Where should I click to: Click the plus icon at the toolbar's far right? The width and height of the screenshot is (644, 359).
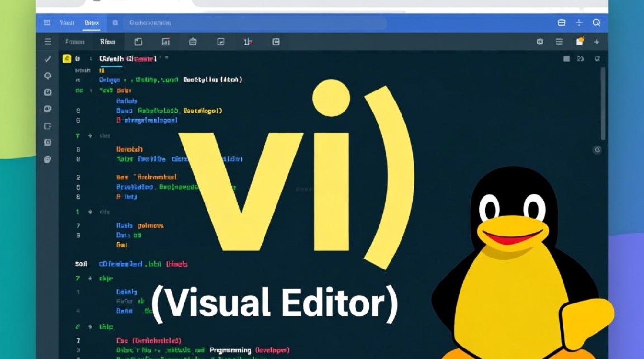596,42
